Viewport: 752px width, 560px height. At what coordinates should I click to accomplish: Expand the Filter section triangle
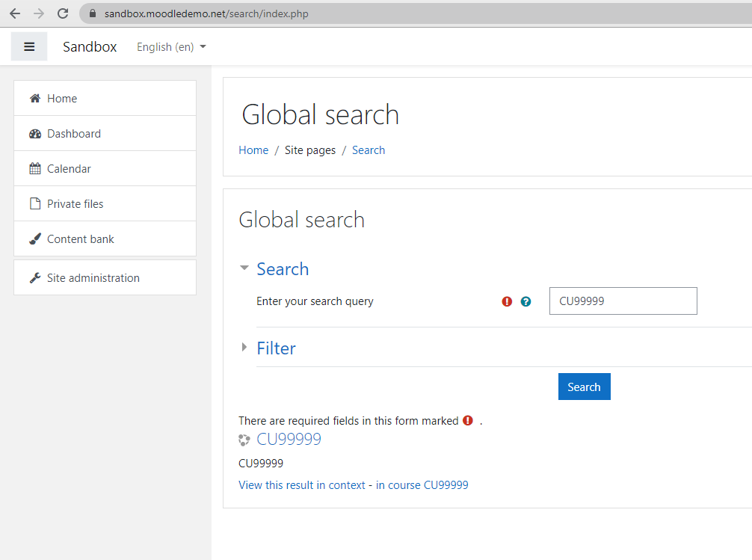[x=244, y=347]
